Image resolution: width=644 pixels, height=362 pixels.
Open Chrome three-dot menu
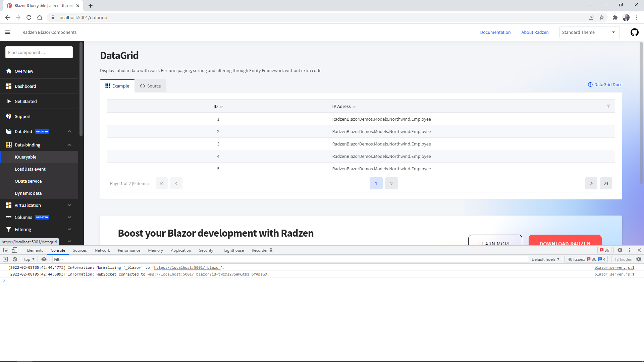637,17
